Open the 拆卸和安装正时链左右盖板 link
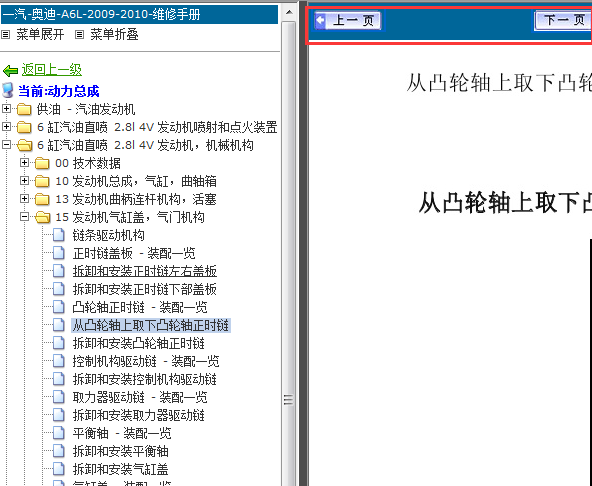 pos(145,272)
